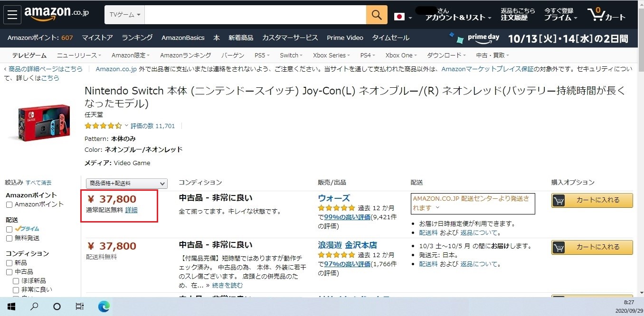Click the search text input field
This screenshot has width=644, height=316.
[256, 15]
